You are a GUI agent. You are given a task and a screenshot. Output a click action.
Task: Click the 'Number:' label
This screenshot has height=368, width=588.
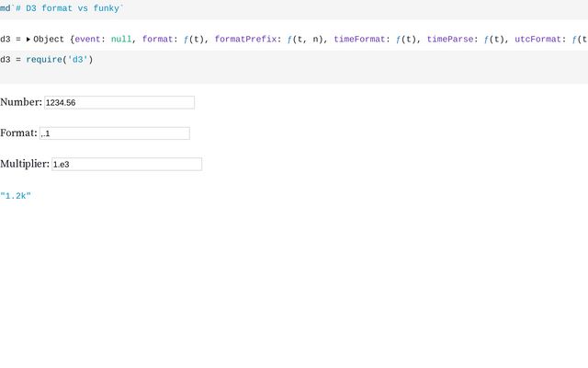pyautogui.click(x=21, y=102)
